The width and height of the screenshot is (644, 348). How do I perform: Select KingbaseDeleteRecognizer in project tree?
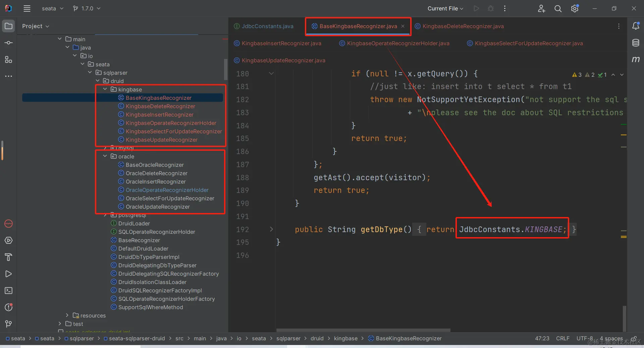[160, 106]
